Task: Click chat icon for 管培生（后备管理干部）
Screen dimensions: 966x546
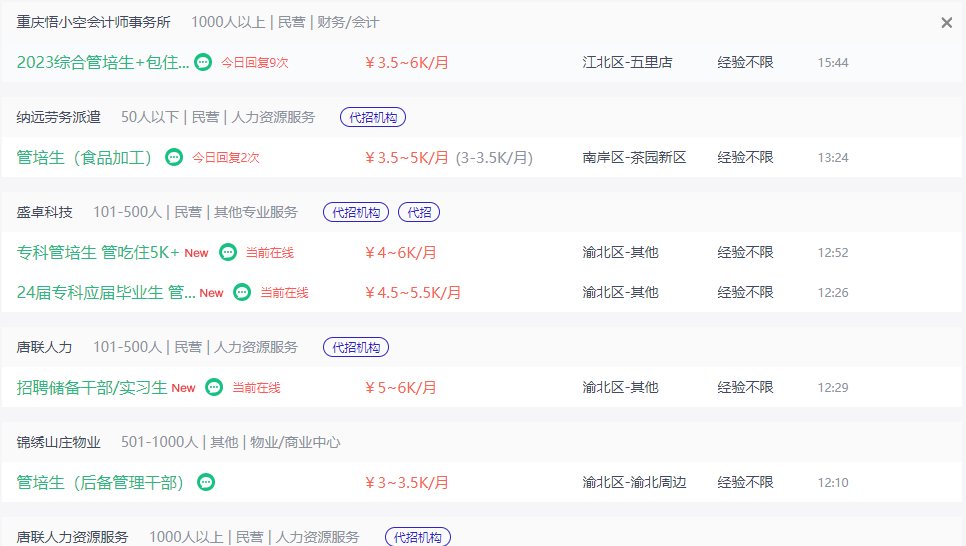Action: [x=206, y=482]
